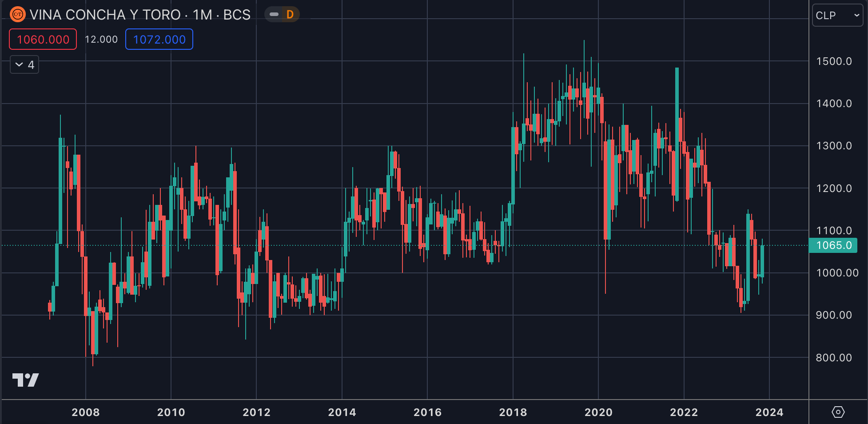Click the 800.00 price axis label

coord(834,358)
